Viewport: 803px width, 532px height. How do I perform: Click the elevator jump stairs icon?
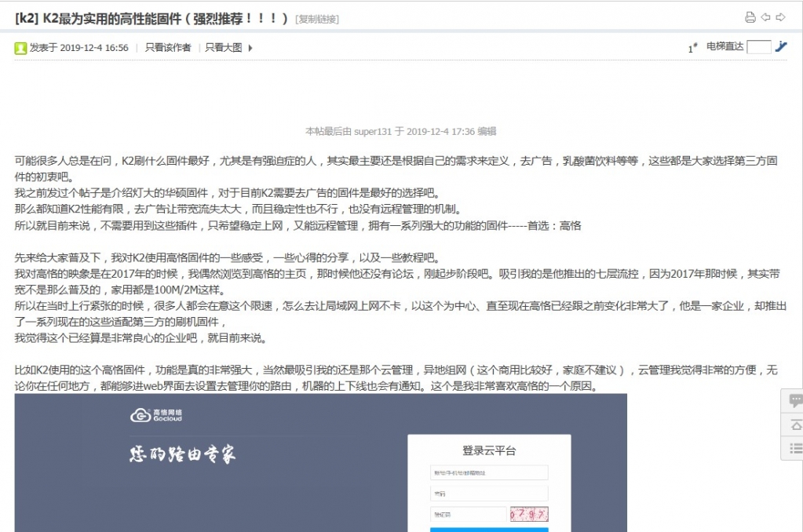tap(780, 47)
